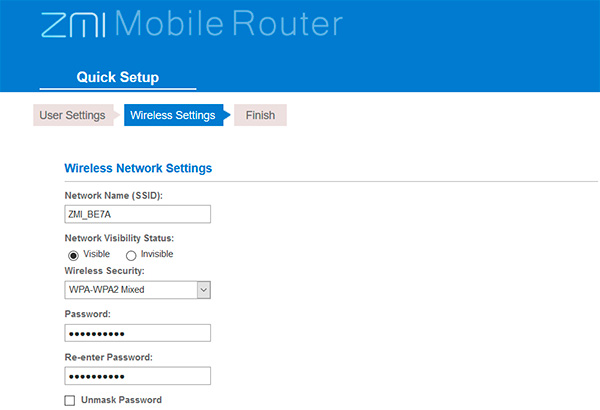Viewport: 600px width, 410px height.
Task: Focus the Re-enter Password field
Action: click(137, 376)
